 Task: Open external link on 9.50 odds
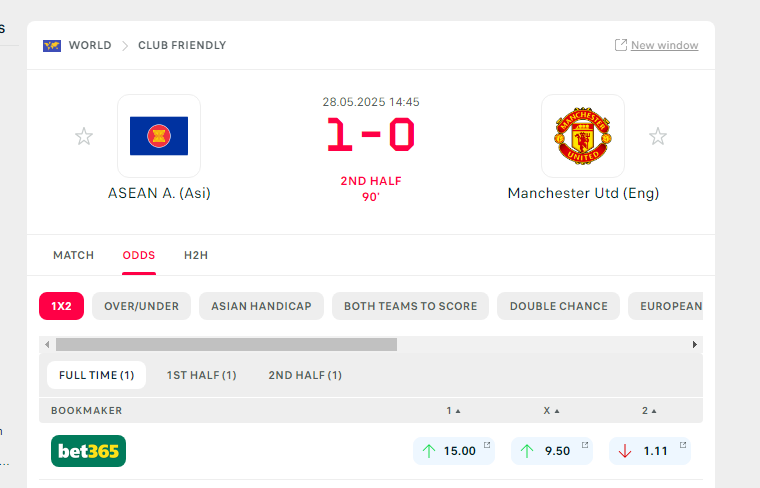click(585, 445)
